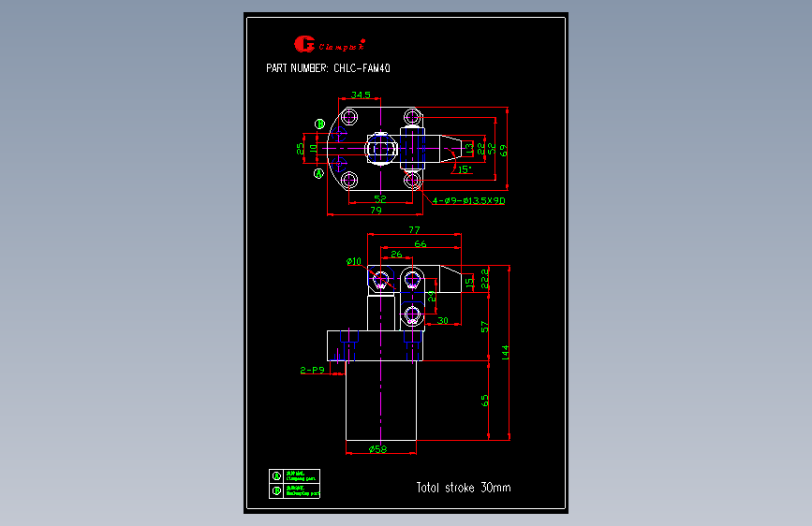Select the 13 dimension beside the clamp arm tip
The height and width of the screenshot is (526, 812).
pyautogui.click(x=469, y=149)
